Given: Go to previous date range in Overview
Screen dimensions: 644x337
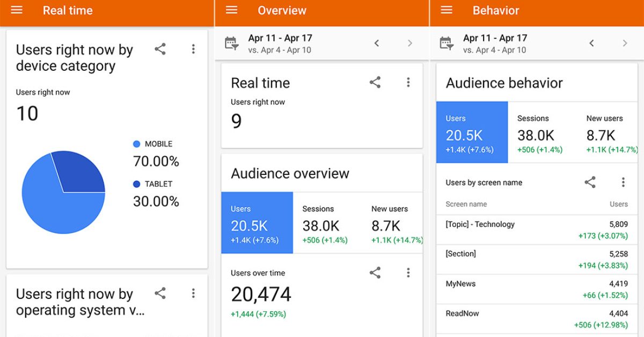Looking at the screenshot, I should pos(377,43).
